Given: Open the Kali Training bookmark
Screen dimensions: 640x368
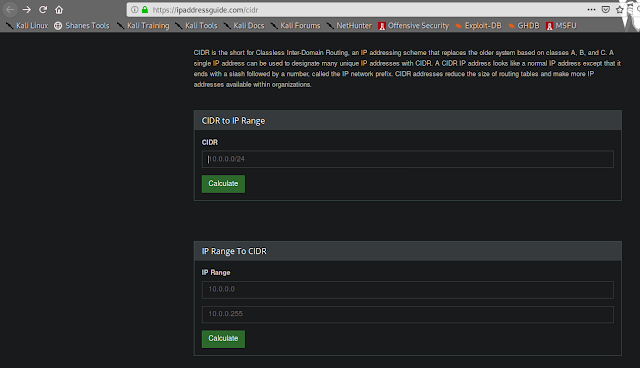Looking at the screenshot, I should [143, 26].
